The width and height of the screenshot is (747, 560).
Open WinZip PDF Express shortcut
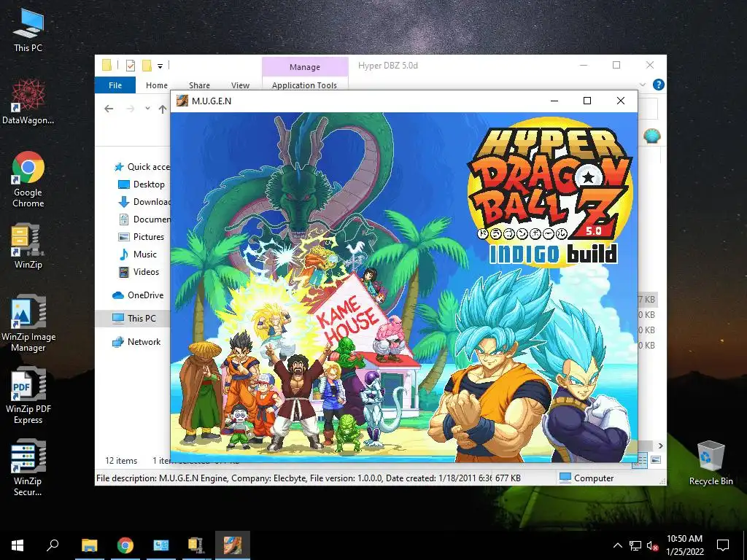pyautogui.click(x=28, y=396)
